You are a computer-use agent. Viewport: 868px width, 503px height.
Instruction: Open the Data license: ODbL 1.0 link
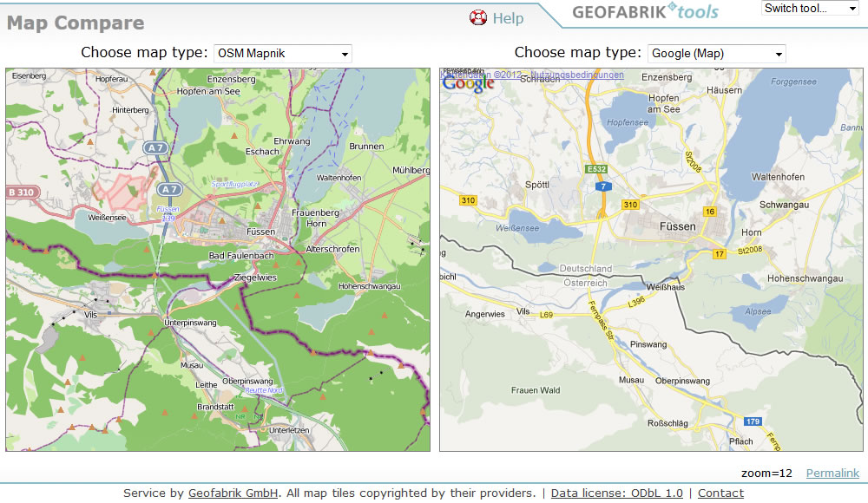[x=616, y=493]
